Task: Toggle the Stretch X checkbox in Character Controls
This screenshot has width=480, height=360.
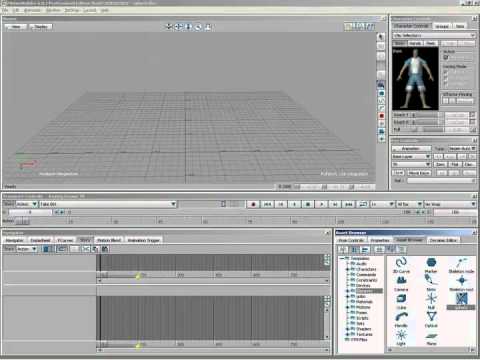Action: pos(472,115)
